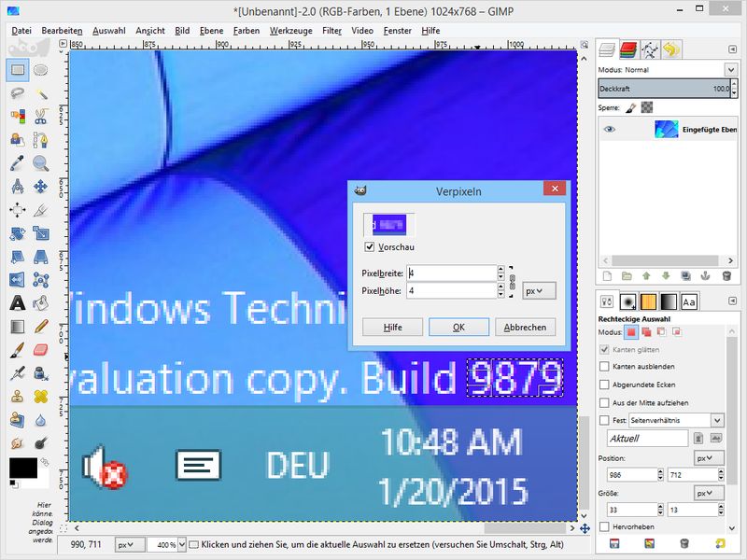This screenshot has width=747, height=560.
Task: Open navigation cross at canvas corner
Action: point(585,528)
